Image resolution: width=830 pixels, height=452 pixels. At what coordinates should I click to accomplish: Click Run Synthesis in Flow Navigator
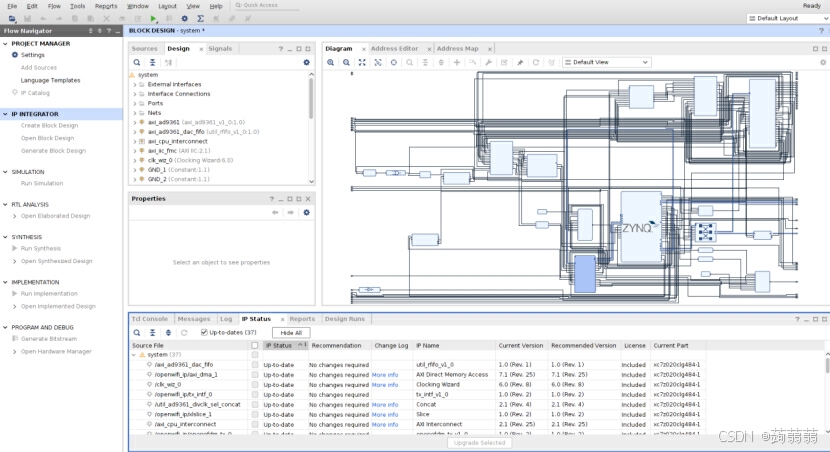pyautogui.click(x=41, y=248)
